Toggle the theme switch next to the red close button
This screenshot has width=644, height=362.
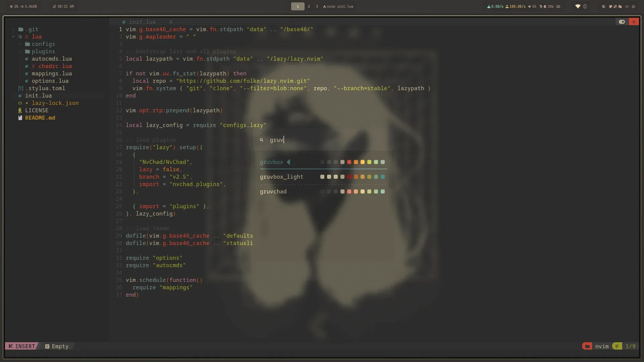[x=622, y=22]
